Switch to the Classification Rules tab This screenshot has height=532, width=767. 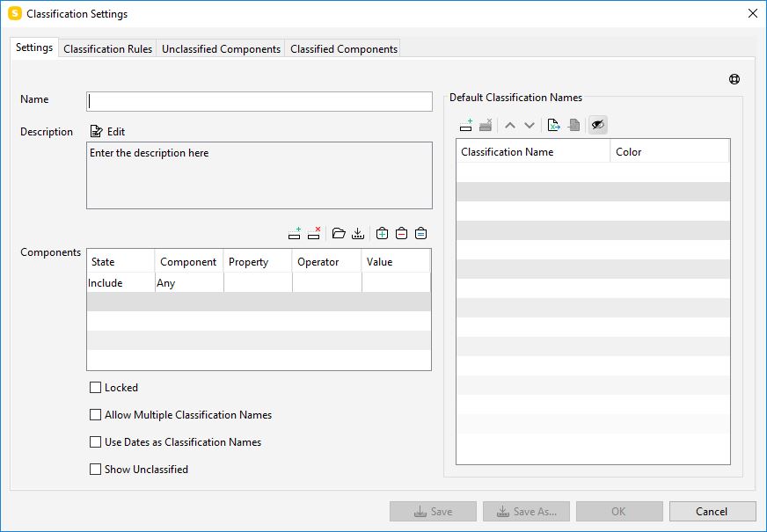point(106,48)
